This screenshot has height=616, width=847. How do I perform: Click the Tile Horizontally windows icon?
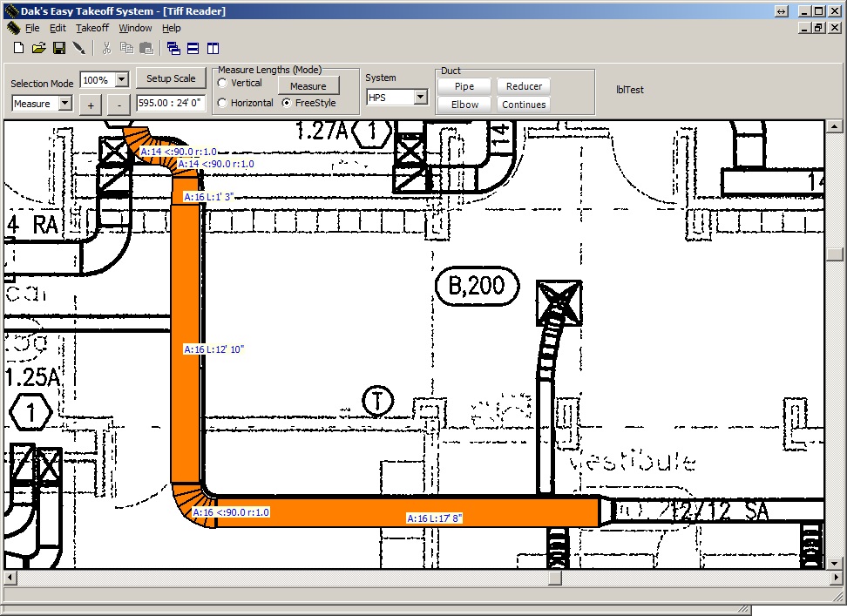(x=193, y=48)
